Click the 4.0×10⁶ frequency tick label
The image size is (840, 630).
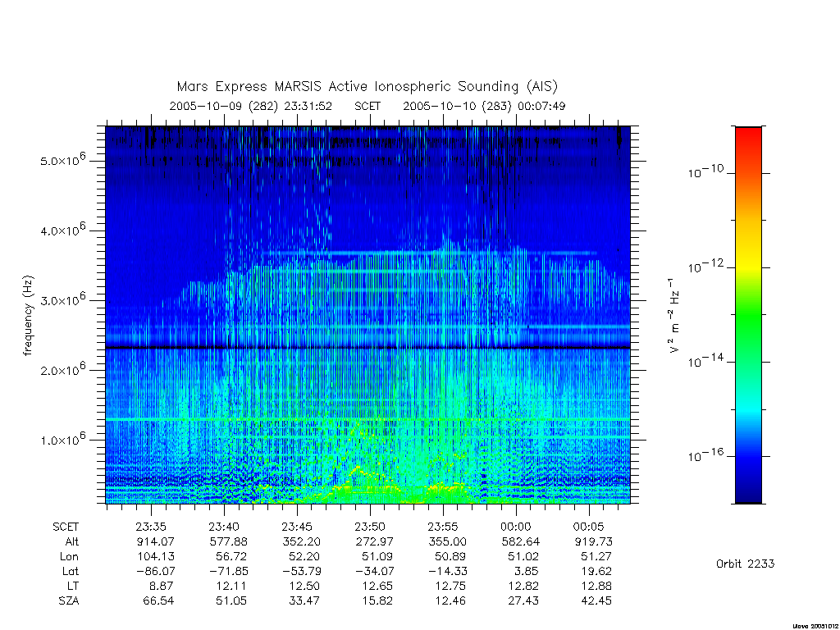(62, 230)
